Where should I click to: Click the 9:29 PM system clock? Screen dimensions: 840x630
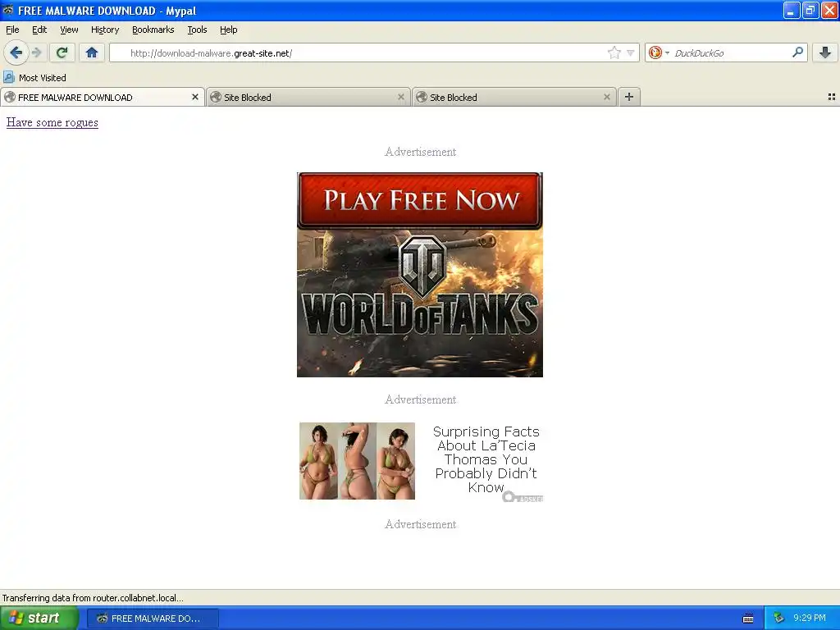810,619
